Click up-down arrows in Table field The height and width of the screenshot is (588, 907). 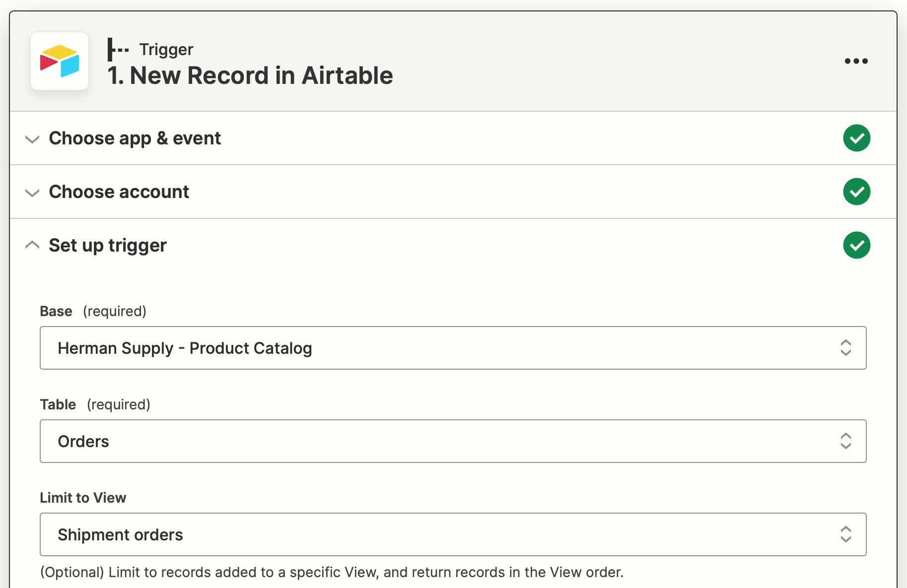pos(845,441)
